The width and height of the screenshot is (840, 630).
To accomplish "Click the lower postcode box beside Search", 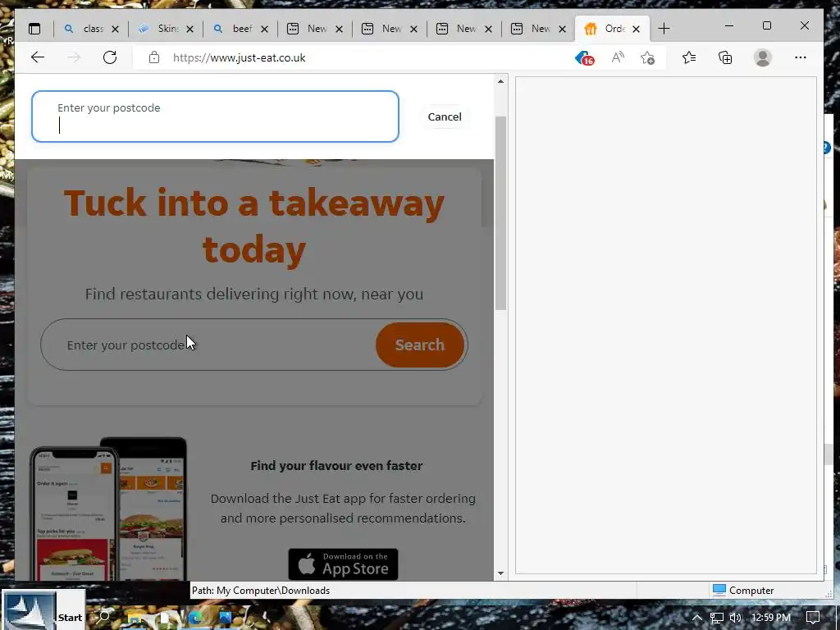I will click(209, 345).
